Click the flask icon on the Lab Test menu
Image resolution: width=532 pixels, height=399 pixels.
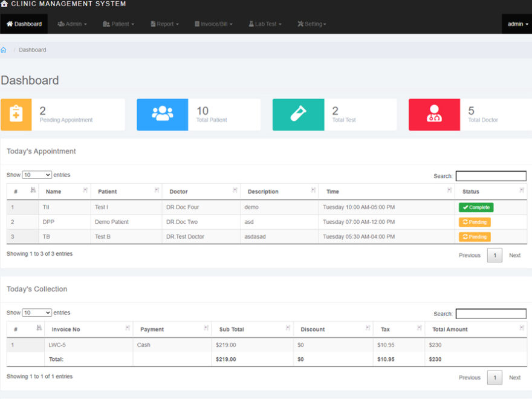coord(252,24)
